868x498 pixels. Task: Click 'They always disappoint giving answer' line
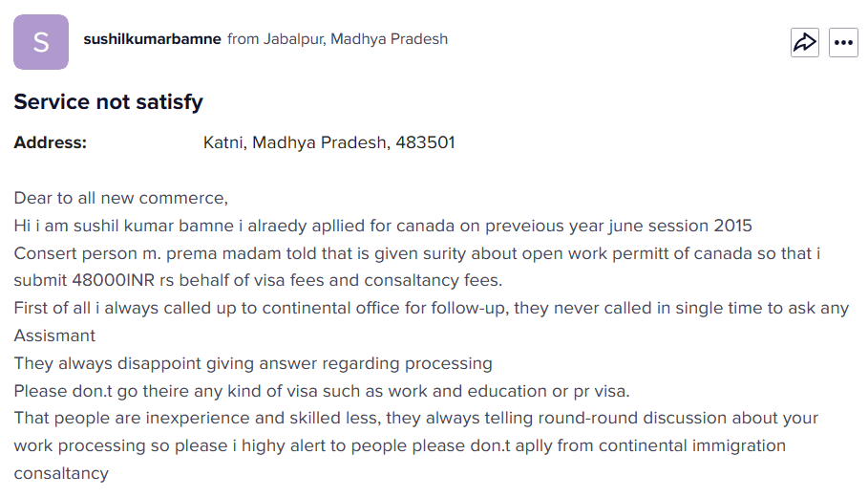point(253,363)
